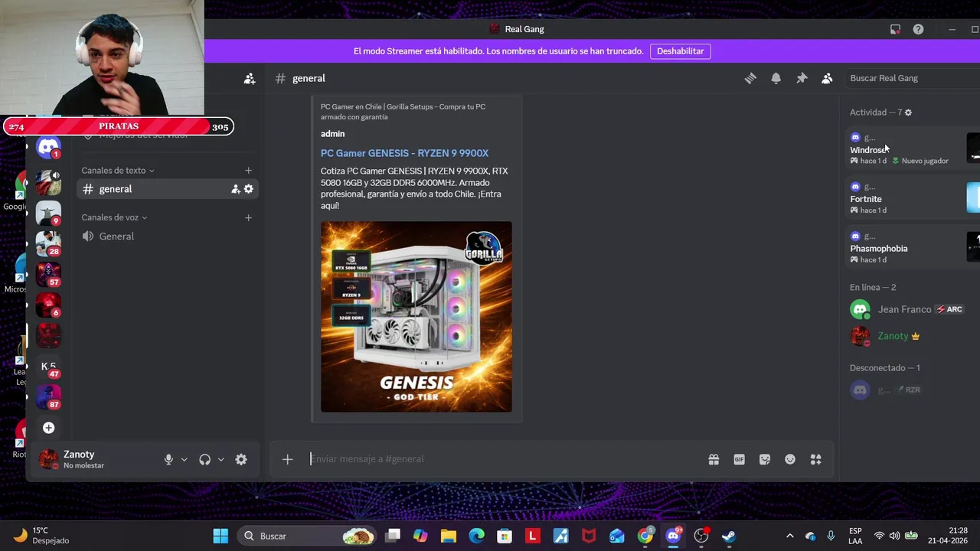Click ESP LAA language indicator

coord(855,536)
